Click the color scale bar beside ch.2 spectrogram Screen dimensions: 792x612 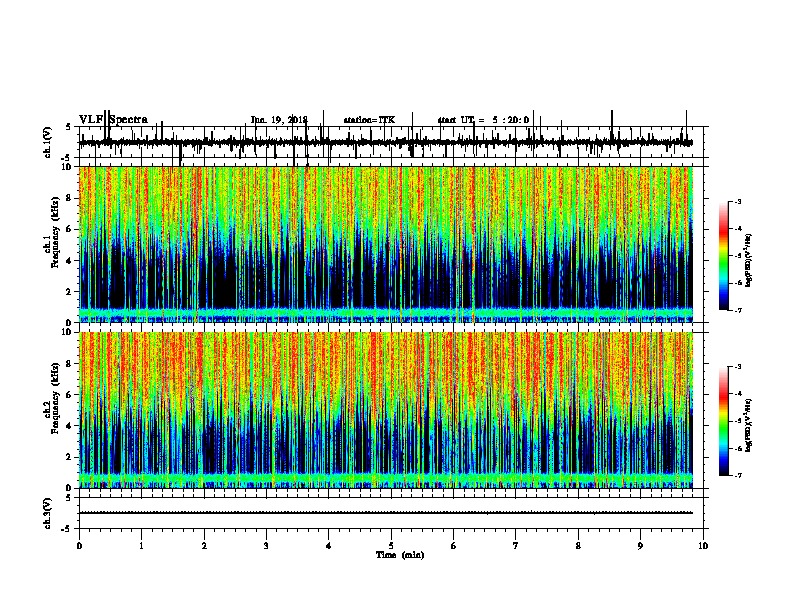724,421
